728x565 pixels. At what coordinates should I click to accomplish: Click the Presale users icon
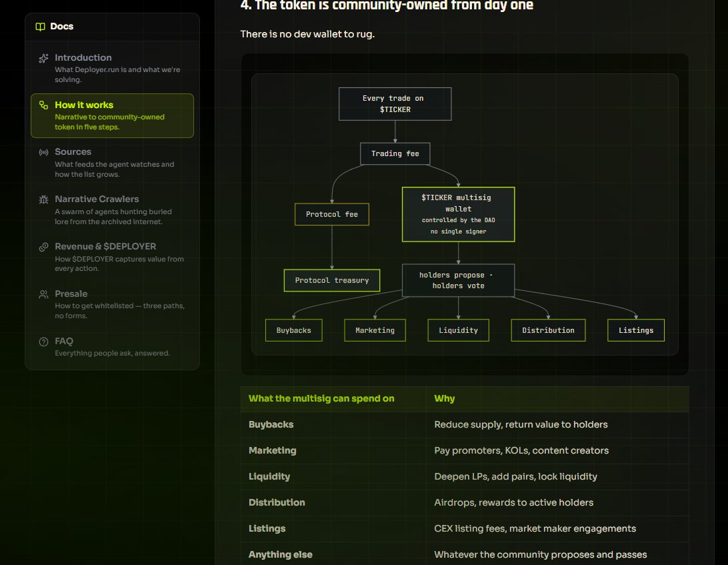click(43, 294)
